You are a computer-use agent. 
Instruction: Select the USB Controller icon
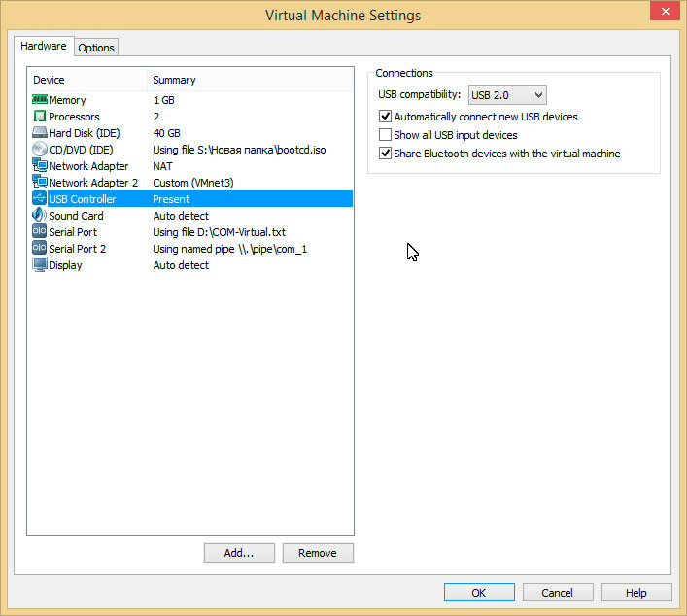(x=40, y=199)
